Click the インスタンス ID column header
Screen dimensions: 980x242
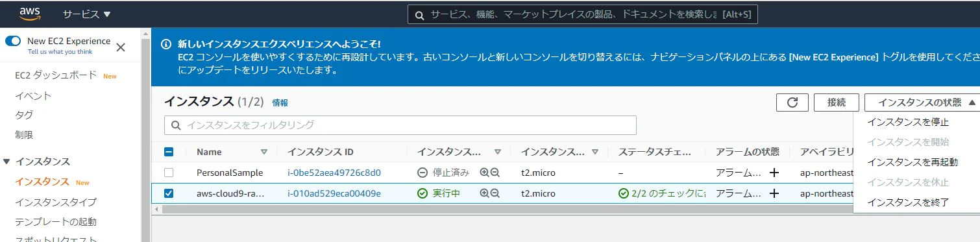(x=321, y=152)
